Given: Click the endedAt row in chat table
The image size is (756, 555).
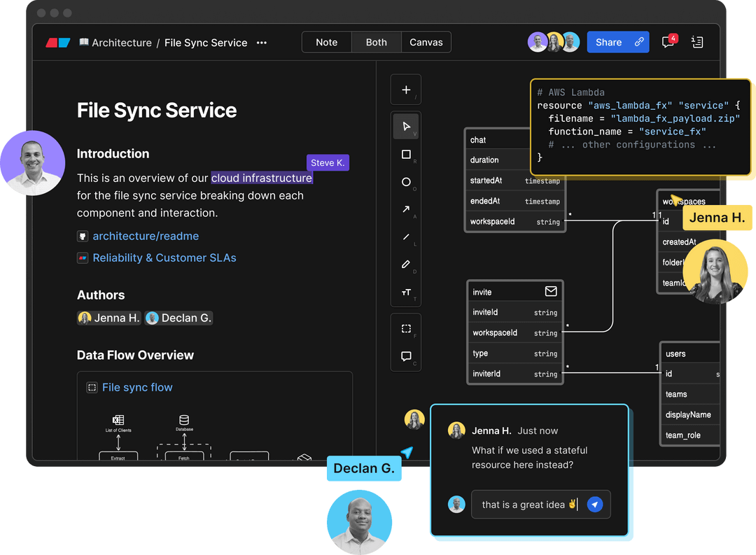Looking at the screenshot, I should 515,201.
